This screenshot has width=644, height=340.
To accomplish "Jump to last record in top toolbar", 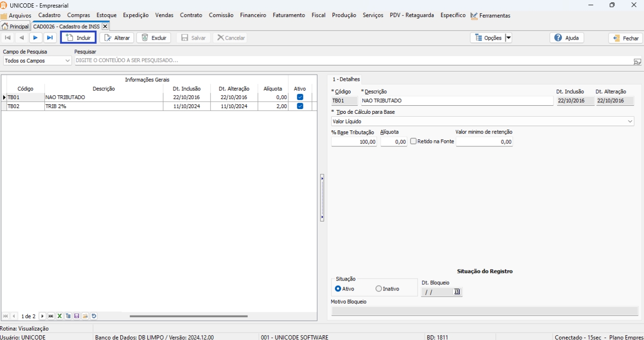I will pyautogui.click(x=50, y=38).
